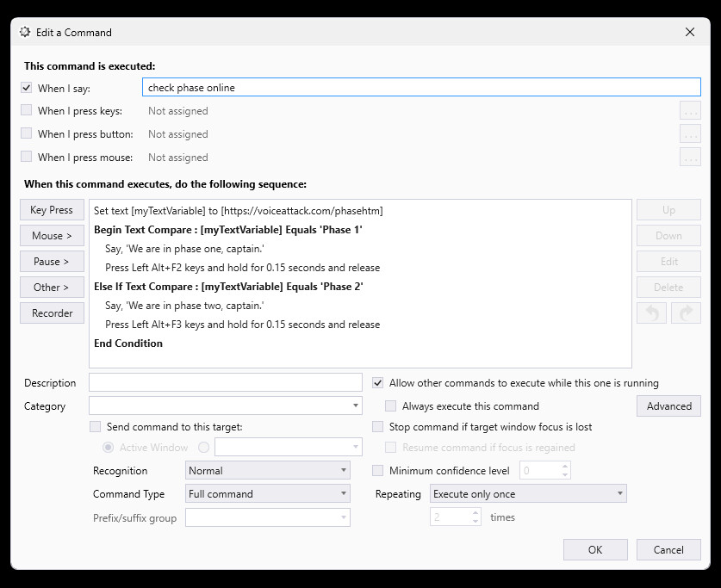The width and height of the screenshot is (721, 588).
Task: Click the undo arrow icon below Delete
Action: 651,313
